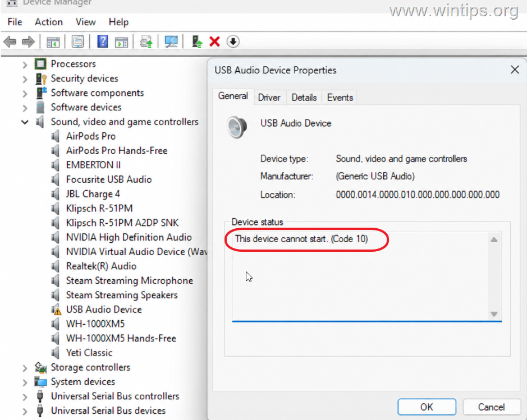Open the Action menu
The image size is (527, 420).
tap(49, 22)
